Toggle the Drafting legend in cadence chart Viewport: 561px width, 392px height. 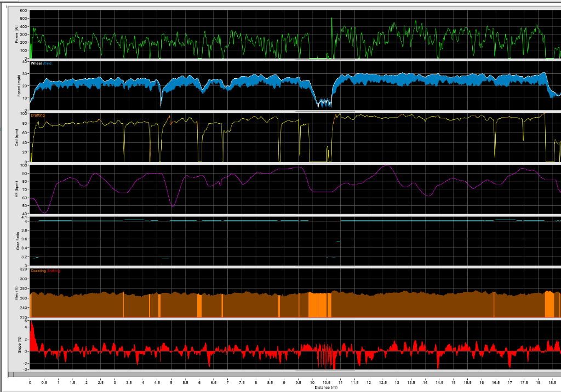[38, 115]
